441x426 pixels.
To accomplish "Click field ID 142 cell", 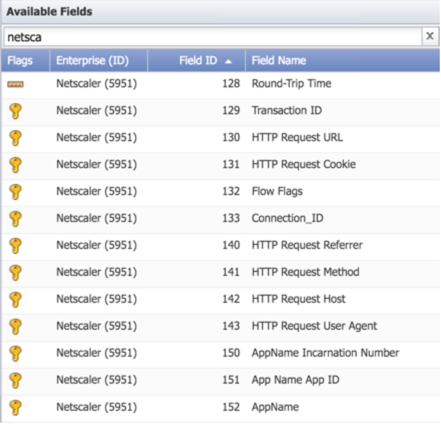I will point(231,299).
